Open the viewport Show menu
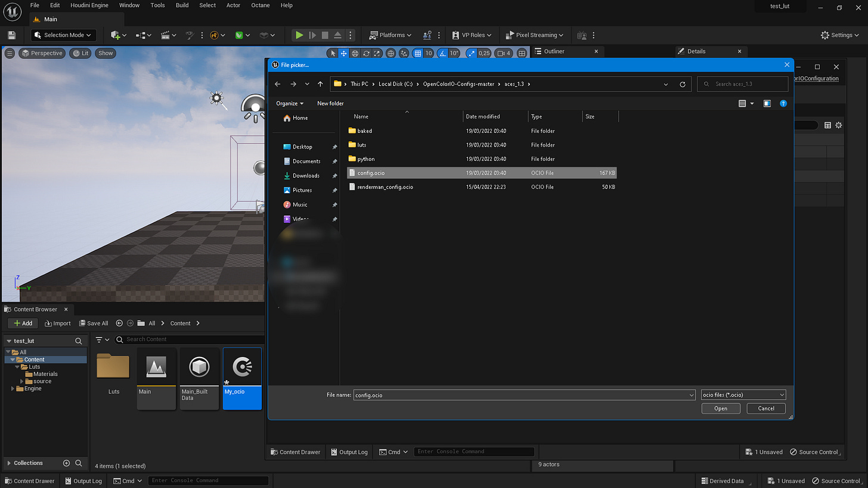The width and height of the screenshot is (868, 488). [106, 53]
